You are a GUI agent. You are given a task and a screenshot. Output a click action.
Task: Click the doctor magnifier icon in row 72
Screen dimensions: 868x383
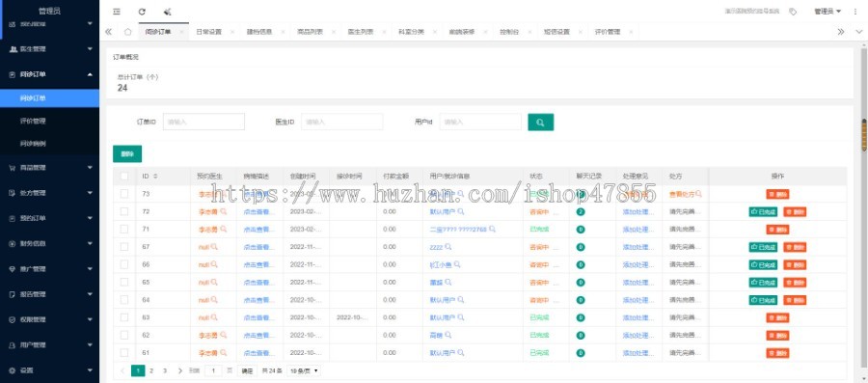click(224, 211)
